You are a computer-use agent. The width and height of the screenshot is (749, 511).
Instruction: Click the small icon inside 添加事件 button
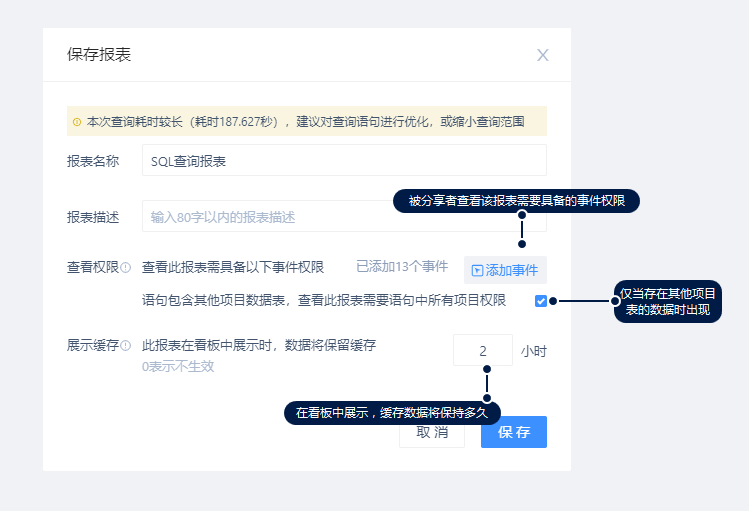click(x=477, y=270)
